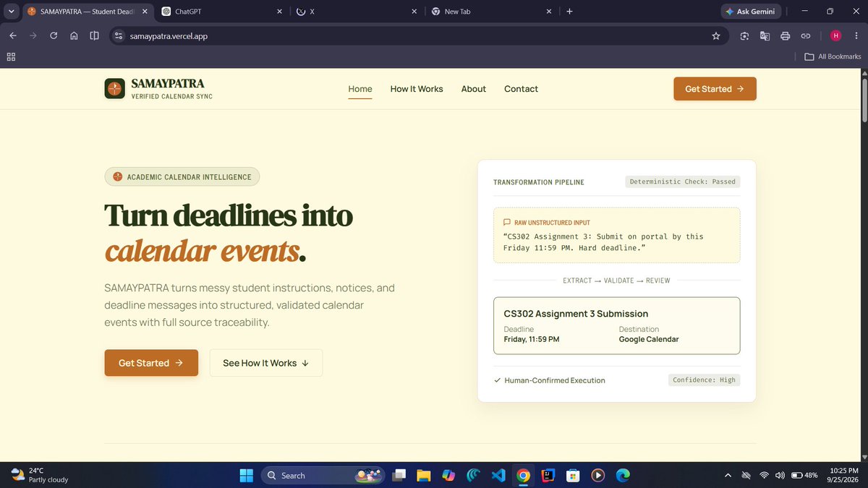Click the Academic Calendar Intelligence badge
868x488 pixels.
click(x=182, y=177)
